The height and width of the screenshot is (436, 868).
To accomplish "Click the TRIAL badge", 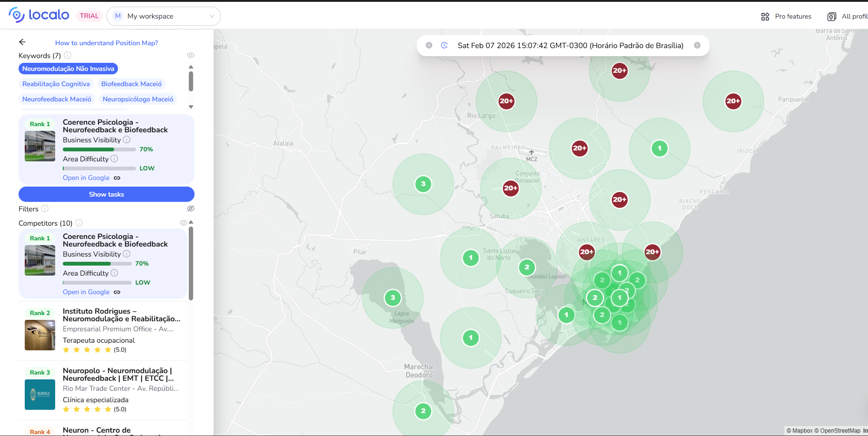I will pyautogui.click(x=89, y=16).
